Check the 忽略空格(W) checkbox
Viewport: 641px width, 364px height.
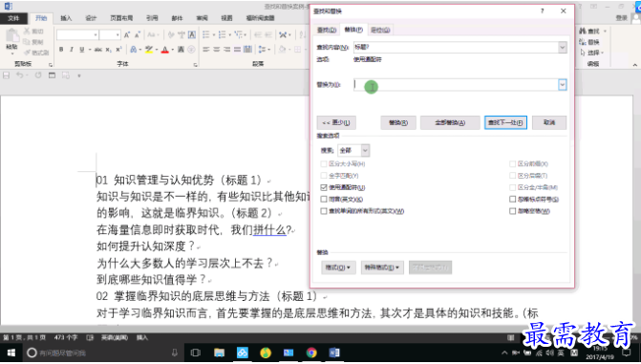pos(512,211)
